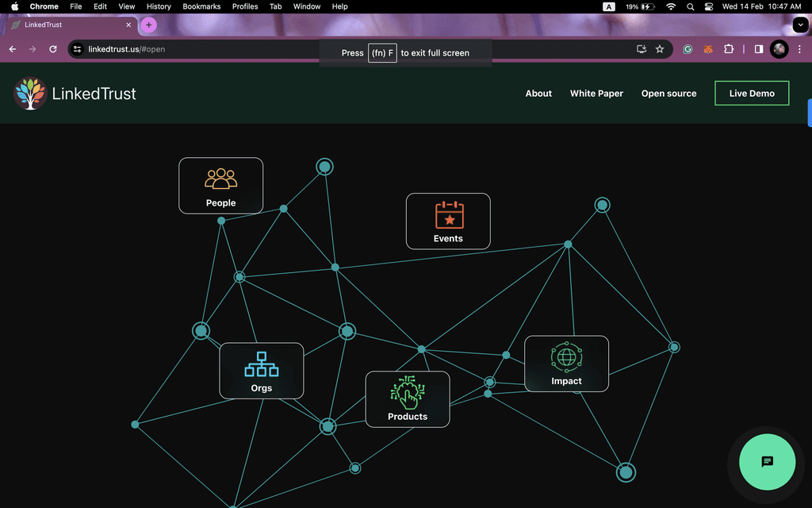Screen dimensions: 812x508
Task: Open the Bookmarks menu
Action: [x=201, y=6]
